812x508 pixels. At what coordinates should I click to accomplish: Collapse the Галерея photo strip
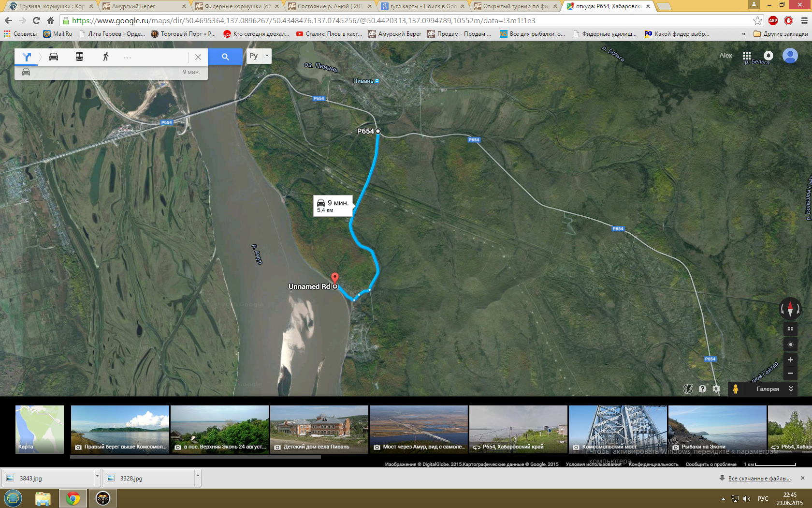point(791,389)
